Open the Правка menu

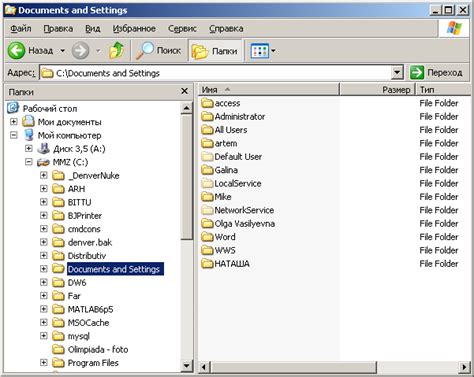coord(58,29)
